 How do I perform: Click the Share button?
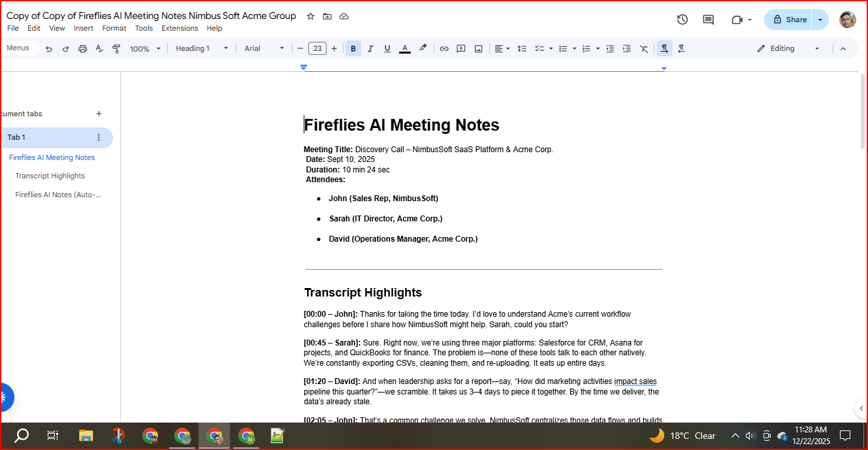point(788,20)
